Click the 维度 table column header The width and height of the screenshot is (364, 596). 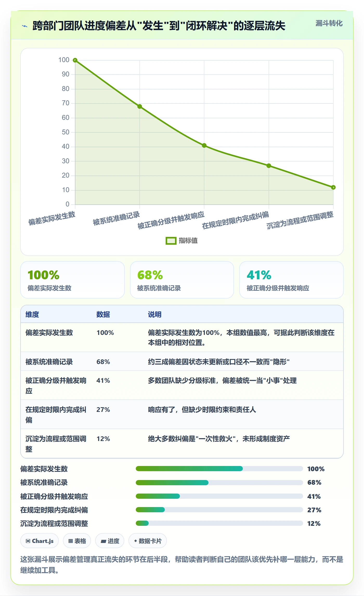[32, 314]
